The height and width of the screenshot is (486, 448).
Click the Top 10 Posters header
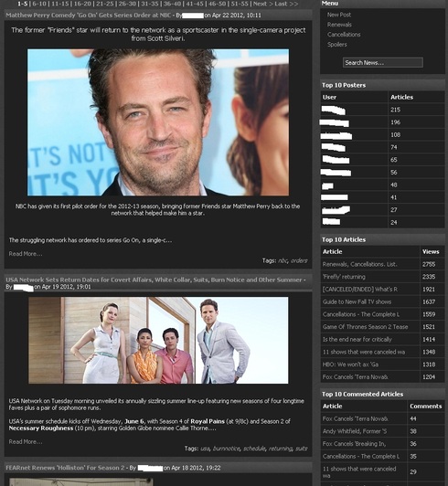344,85
